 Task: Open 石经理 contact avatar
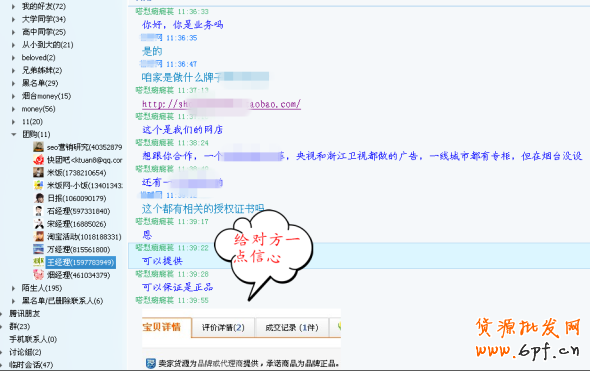[38, 211]
